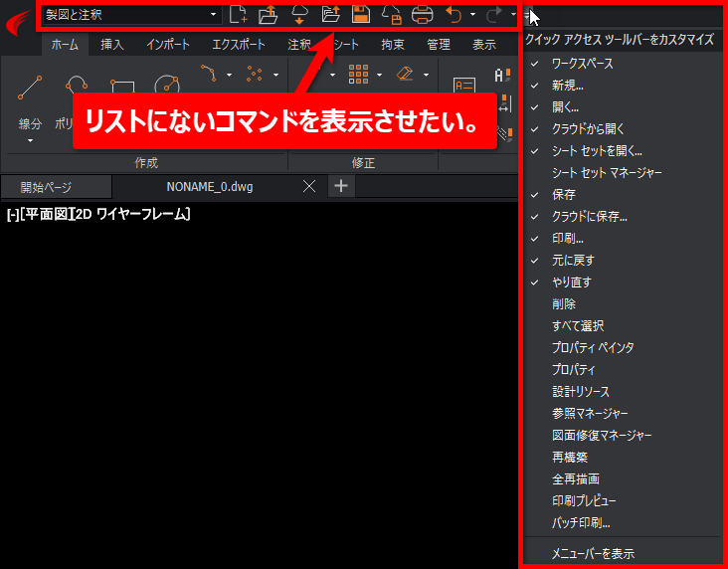728x569 pixels.
Task: Switch to the インポート ribbon tab
Action: 168,45
